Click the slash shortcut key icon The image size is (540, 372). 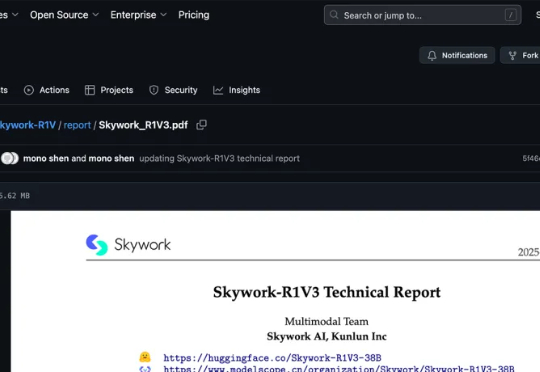511,15
